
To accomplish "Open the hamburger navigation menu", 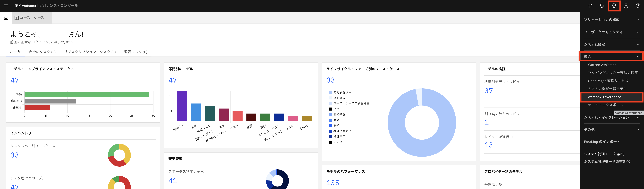I will click(x=6, y=6).
